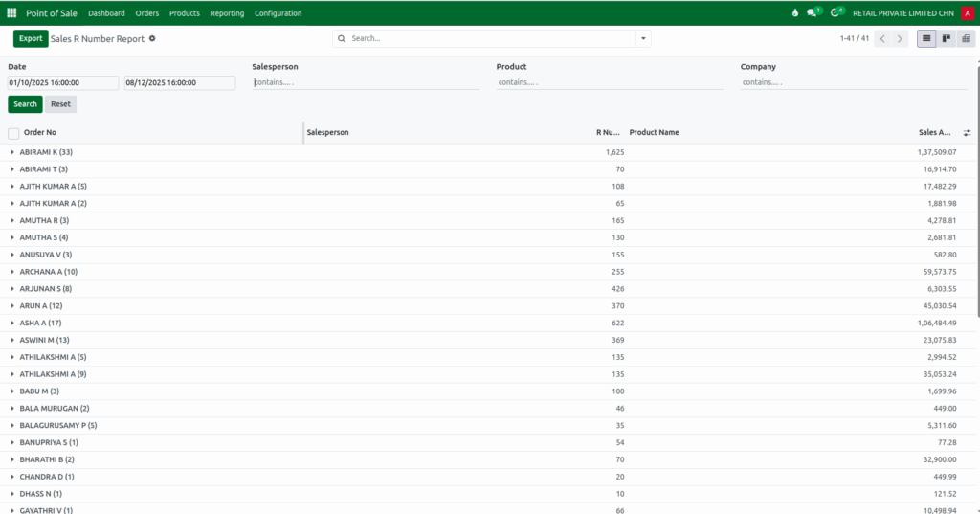Expand the ANUSUYA V (3) group
Screen dimensions: 980x514
[x=11, y=255]
